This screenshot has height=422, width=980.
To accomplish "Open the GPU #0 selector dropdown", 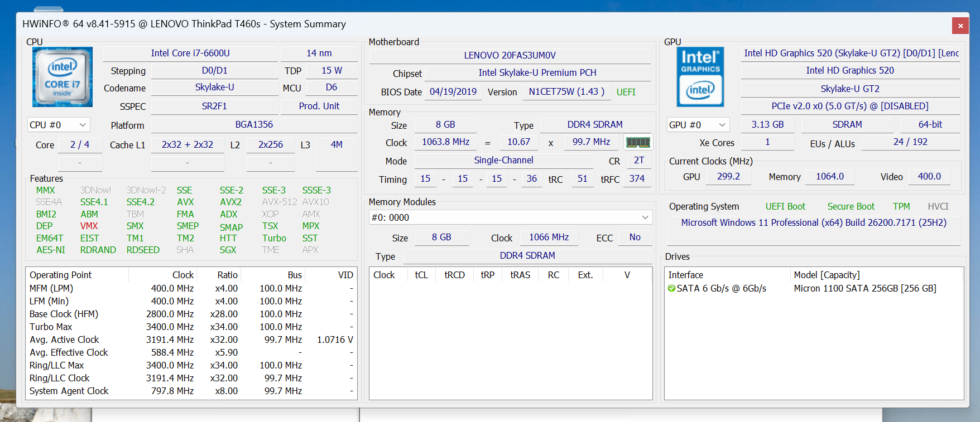I will click(x=699, y=125).
